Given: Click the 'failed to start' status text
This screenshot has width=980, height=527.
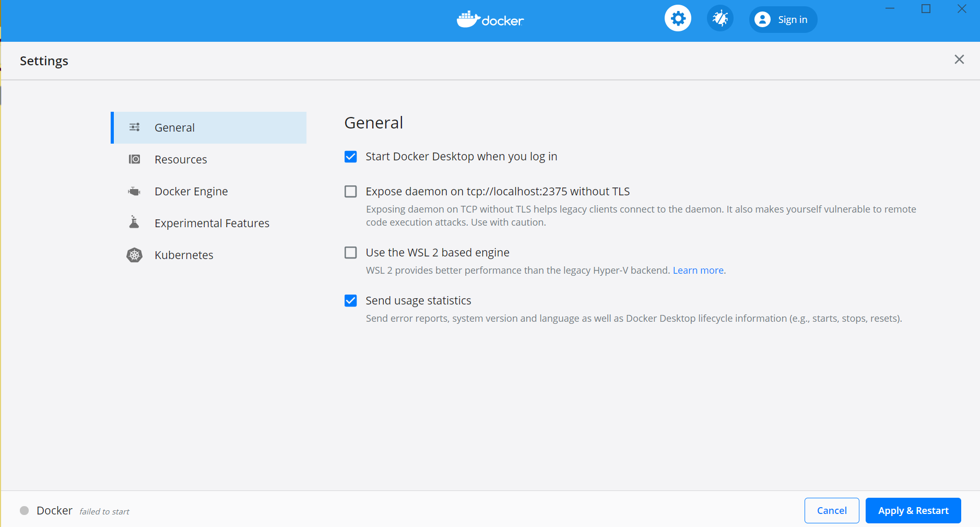Looking at the screenshot, I should tap(104, 511).
